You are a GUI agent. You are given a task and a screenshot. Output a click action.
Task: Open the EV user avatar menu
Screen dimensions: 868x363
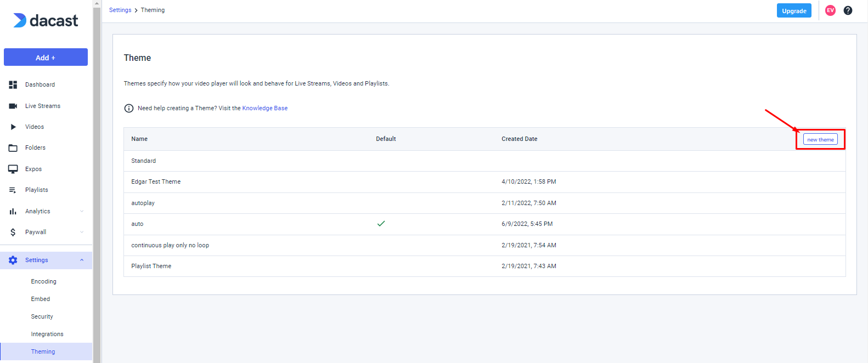click(x=830, y=10)
